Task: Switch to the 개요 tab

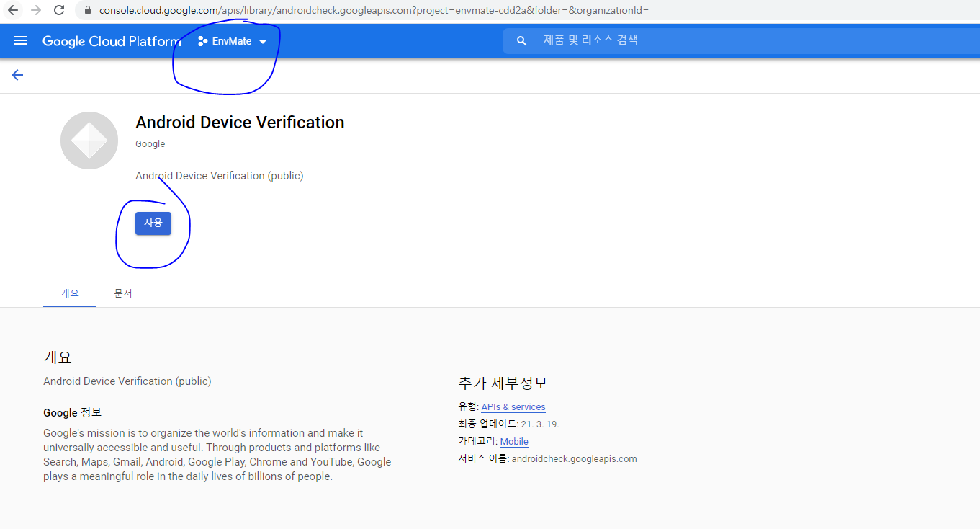Action: (70, 293)
